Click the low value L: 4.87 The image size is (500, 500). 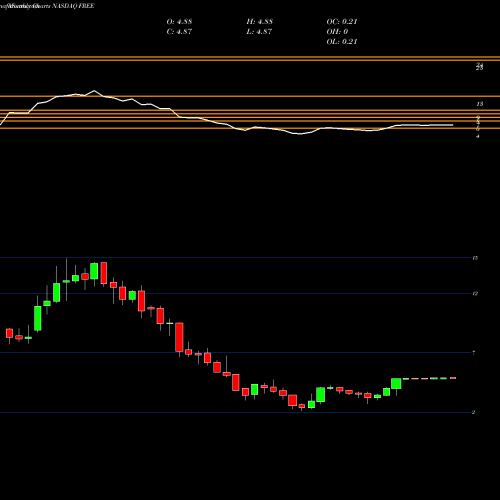tap(259, 32)
